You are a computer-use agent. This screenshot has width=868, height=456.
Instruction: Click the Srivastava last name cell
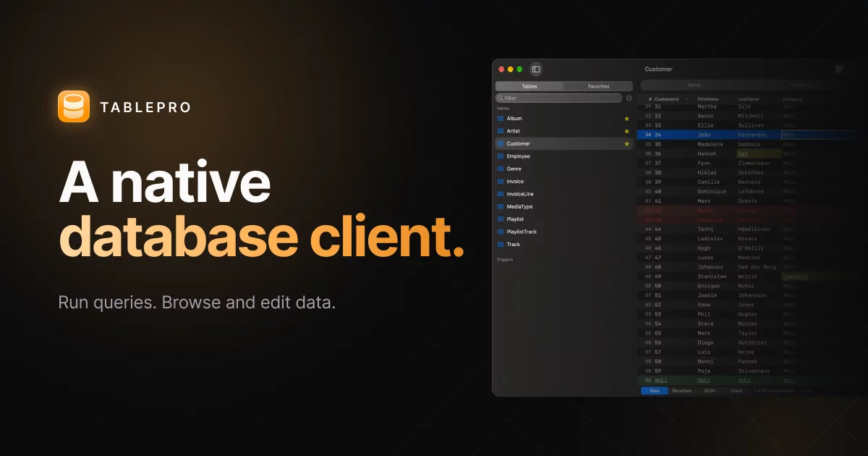coord(755,371)
